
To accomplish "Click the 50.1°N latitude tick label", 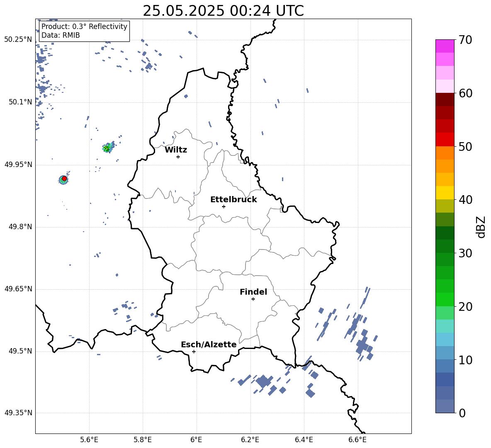I will coord(20,102).
